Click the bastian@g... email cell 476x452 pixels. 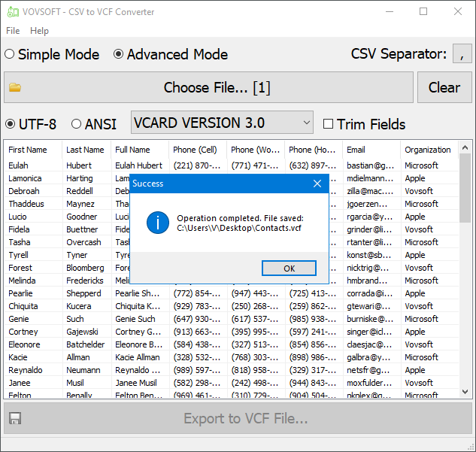[371, 165]
